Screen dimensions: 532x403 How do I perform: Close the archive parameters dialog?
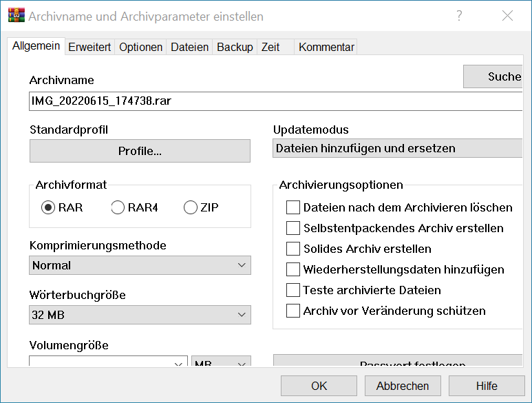pos(508,16)
